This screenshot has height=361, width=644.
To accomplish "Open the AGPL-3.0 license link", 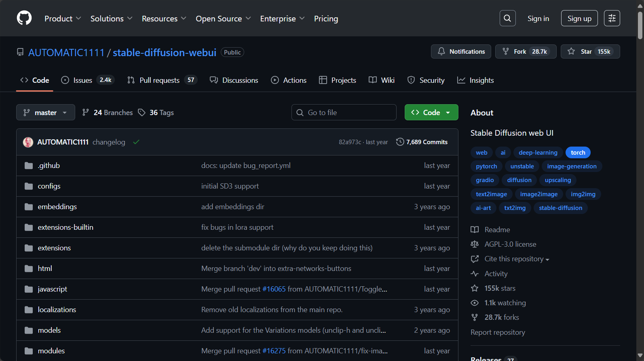I will click(510, 244).
